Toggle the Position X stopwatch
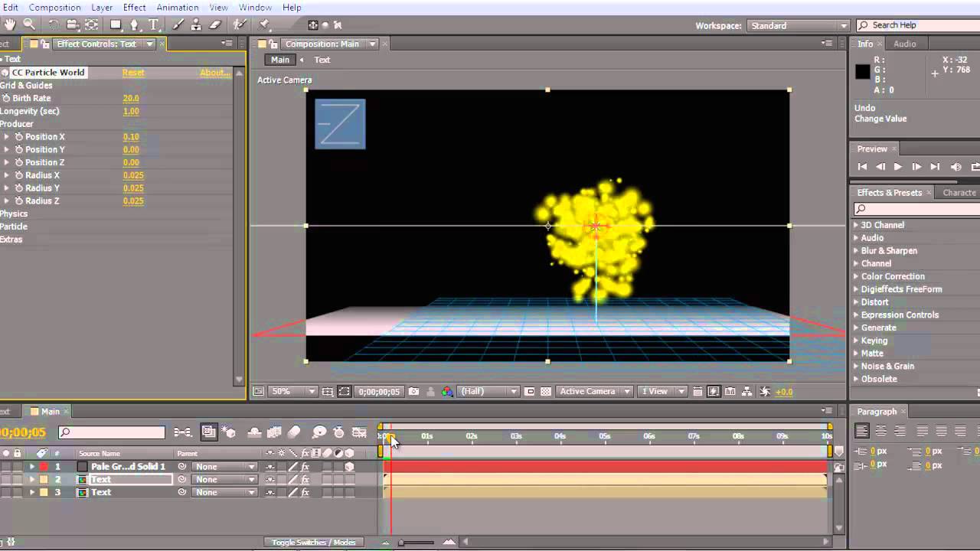 (19, 137)
